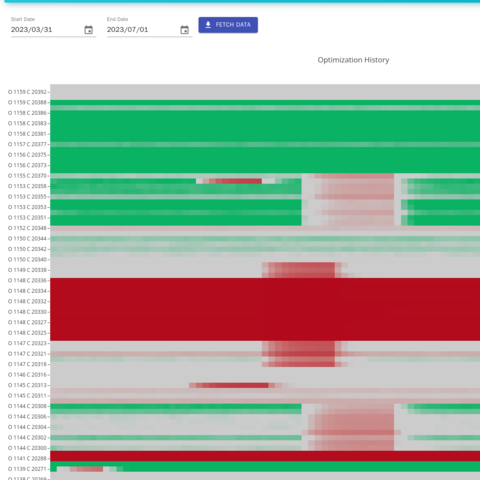Viewport: 480px width, 480px height.
Task: Select axis label O 1150 C 20344
Action: click(x=27, y=239)
